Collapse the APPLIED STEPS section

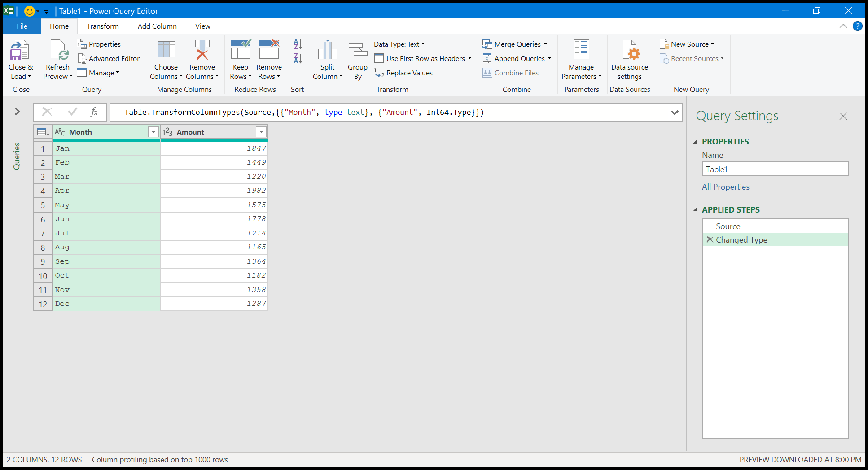[x=695, y=209]
